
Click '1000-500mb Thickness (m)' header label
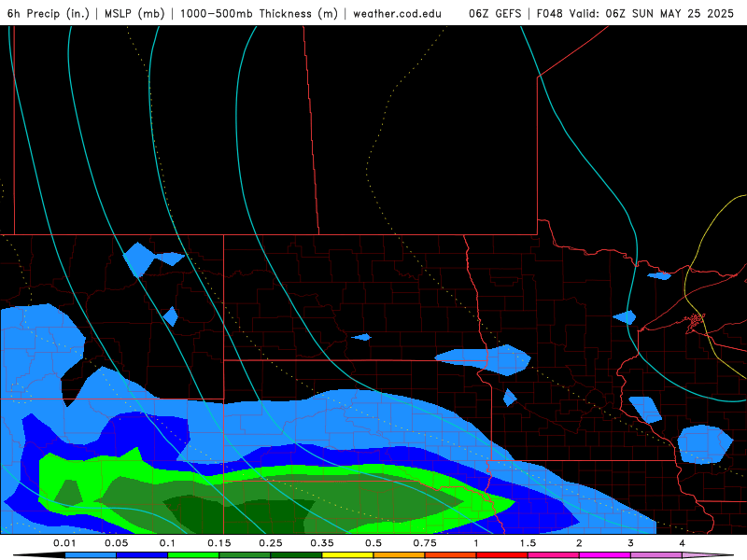point(259,14)
